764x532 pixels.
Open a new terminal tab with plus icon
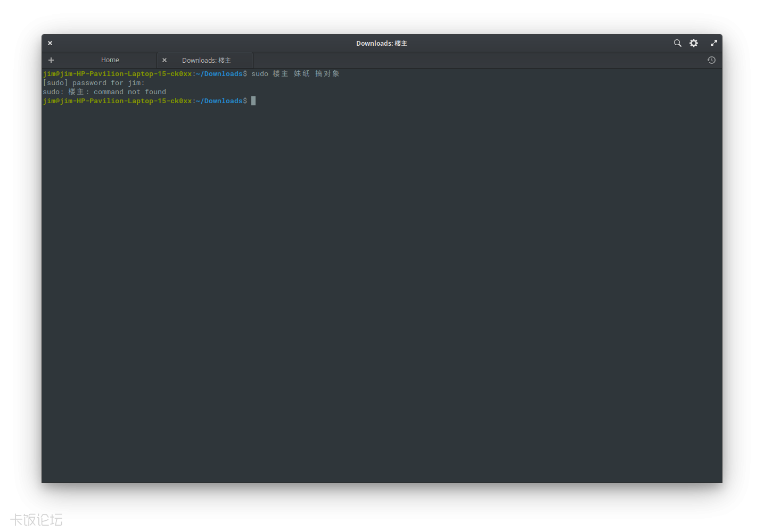pos(51,60)
